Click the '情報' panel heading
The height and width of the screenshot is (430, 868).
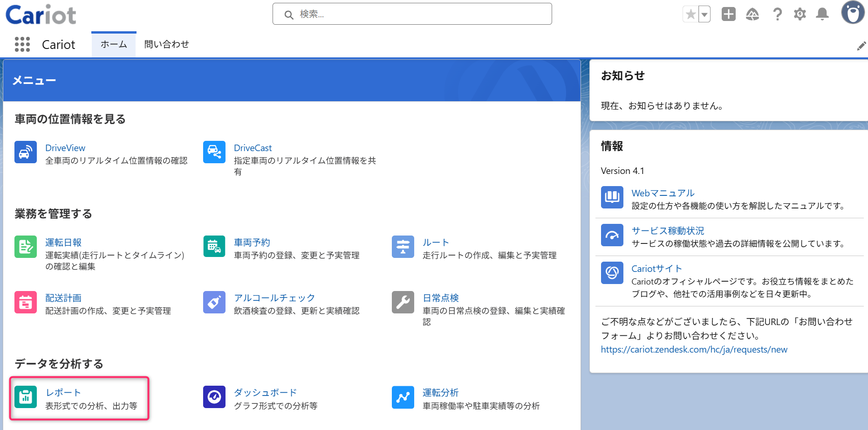(612, 146)
